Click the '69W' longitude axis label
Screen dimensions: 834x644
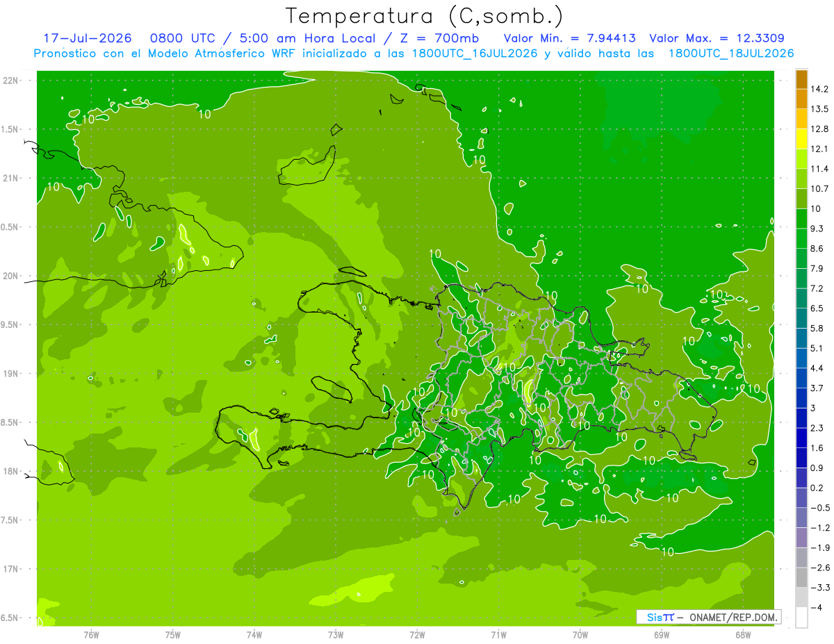pyautogui.click(x=662, y=634)
